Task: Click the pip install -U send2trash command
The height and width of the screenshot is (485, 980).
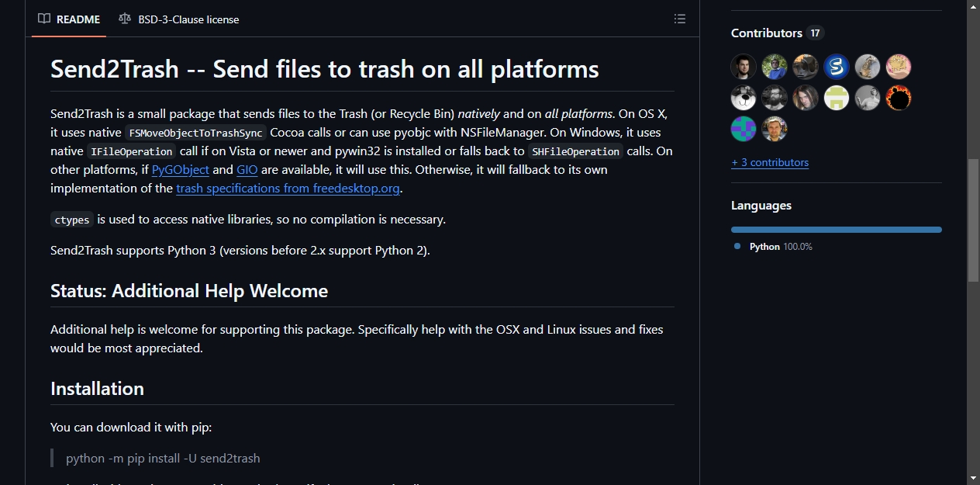Action: (163, 458)
